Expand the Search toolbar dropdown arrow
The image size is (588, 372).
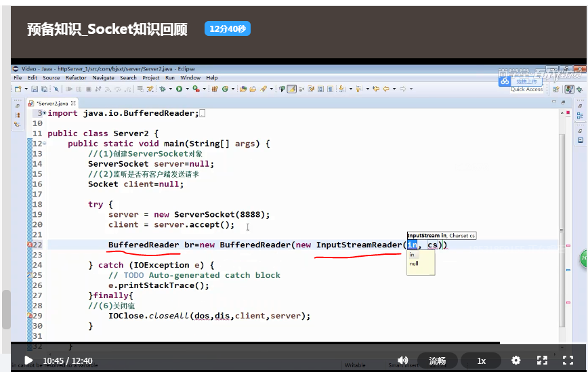(272, 89)
